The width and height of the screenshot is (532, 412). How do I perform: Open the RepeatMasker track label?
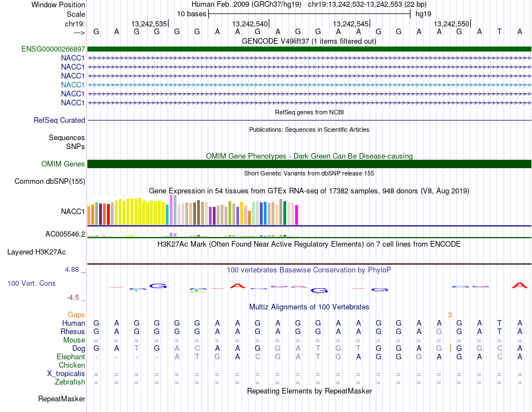pyautogui.click(x=62, y=399)
